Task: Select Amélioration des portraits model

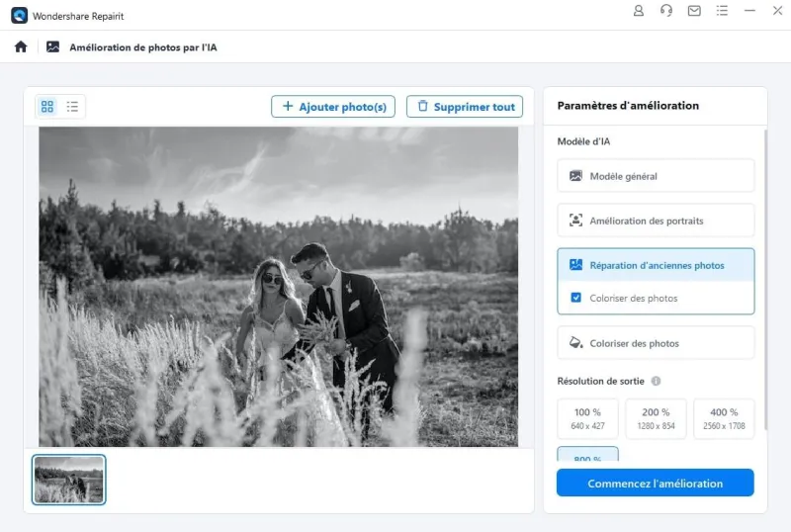Action: point(656,221)
